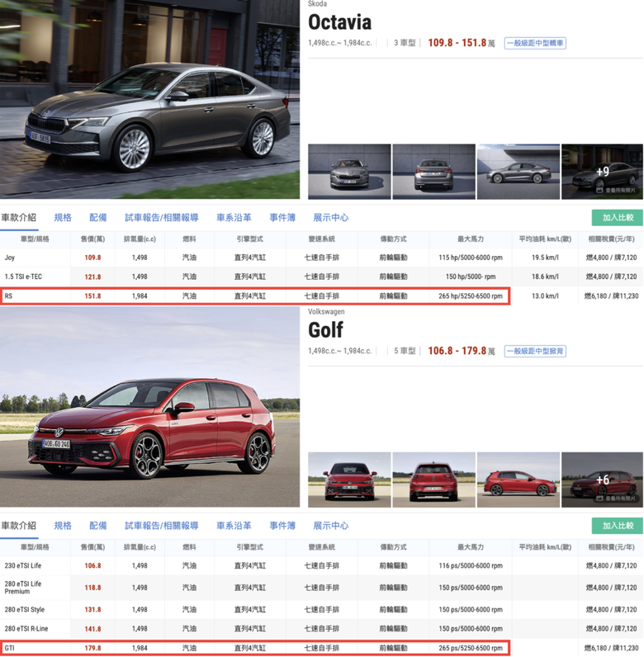The image size is (644, 657).
Task: Click Octavia price range 109.8 - 151.8
Action: pos(457,43)
